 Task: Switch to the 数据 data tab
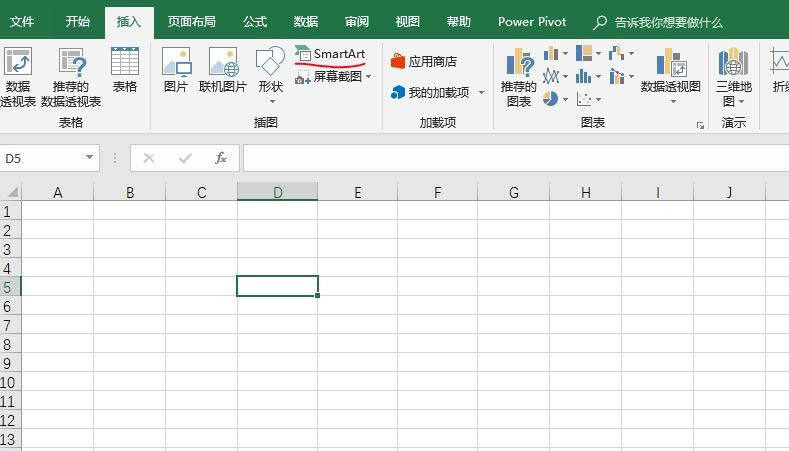(306, 22)
